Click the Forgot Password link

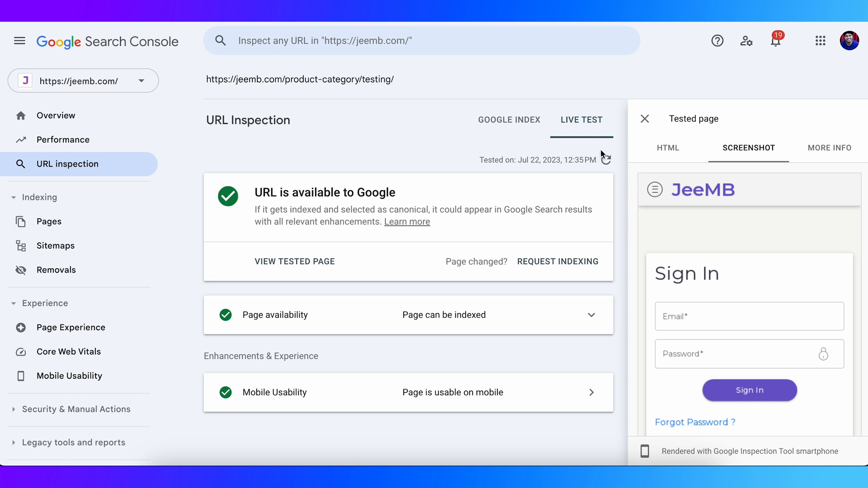[695, 422]
